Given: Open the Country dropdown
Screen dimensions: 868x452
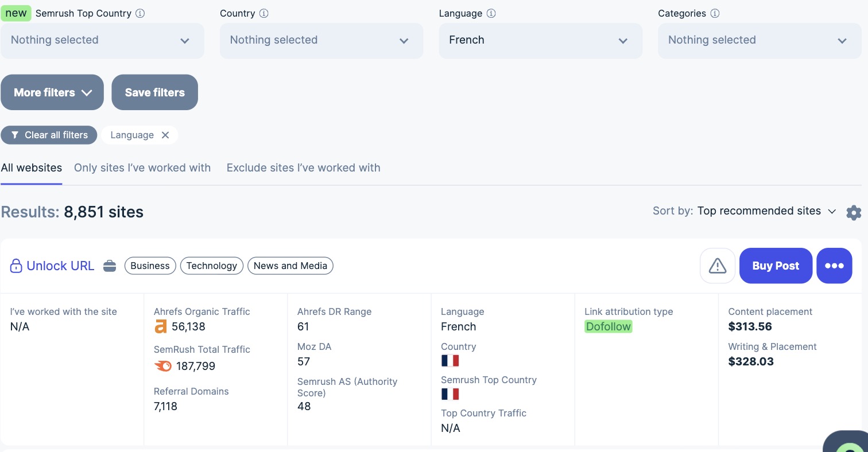Looking at the screenshot, I should click(x=321, y=41).
